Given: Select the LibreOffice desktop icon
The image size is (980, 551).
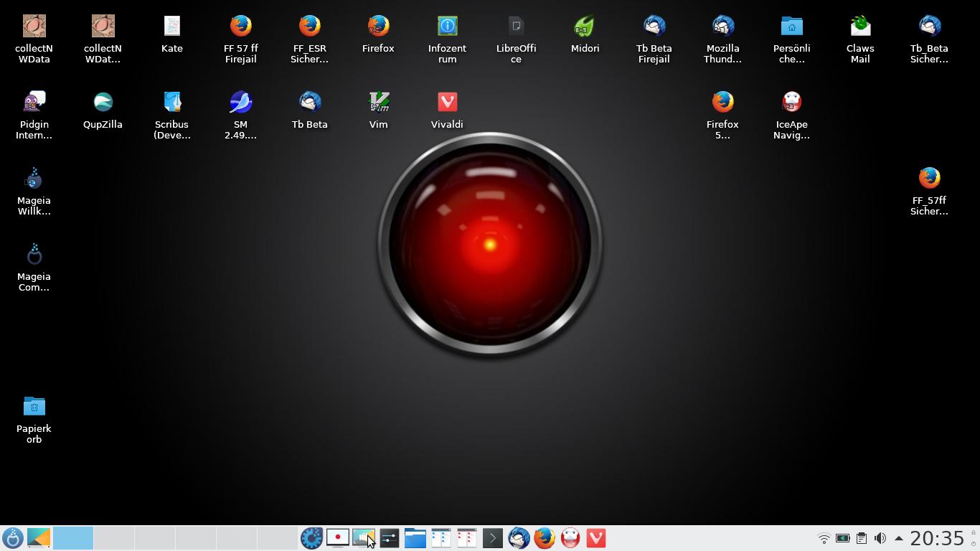Looking at the screenshot, I should coord(516,39).
